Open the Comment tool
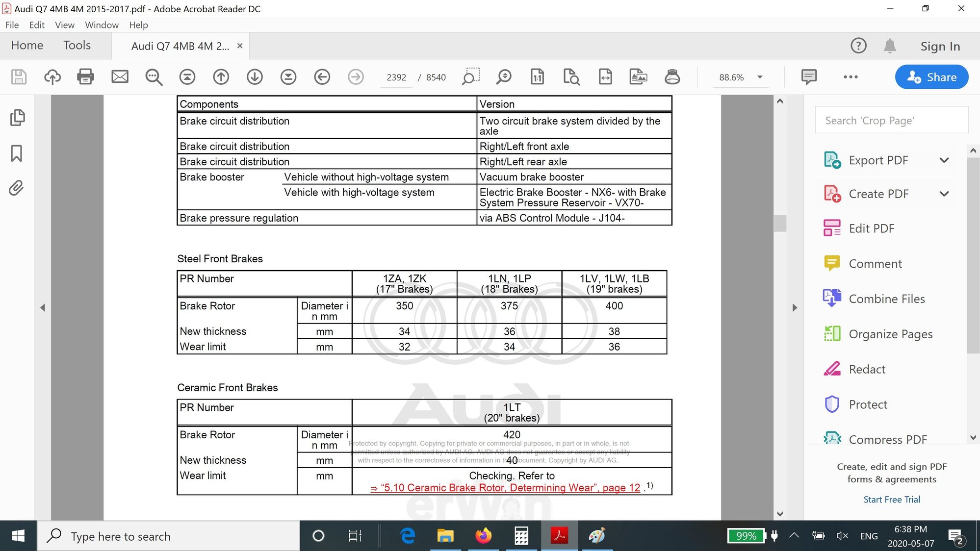This screenshot has height=551, width=980. pyautogui.click(x=876, y=263)
